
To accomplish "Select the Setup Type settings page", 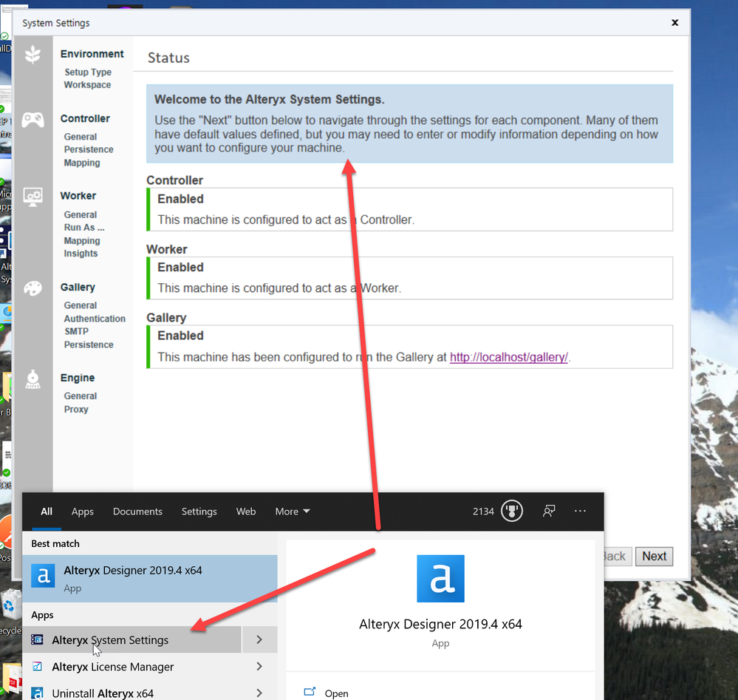I will (x=87, y=72).
